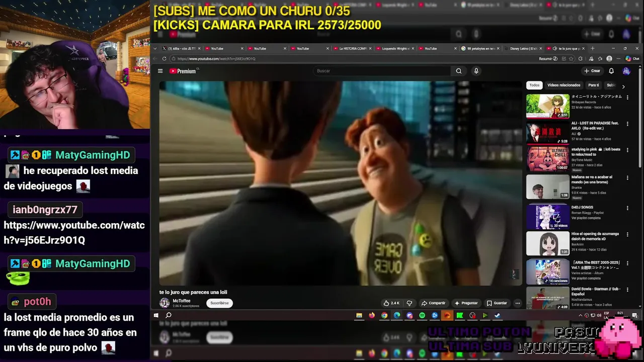The image size is (644, 362).
Task: Open Spotify from the taskbar
Action: point(422,315)
